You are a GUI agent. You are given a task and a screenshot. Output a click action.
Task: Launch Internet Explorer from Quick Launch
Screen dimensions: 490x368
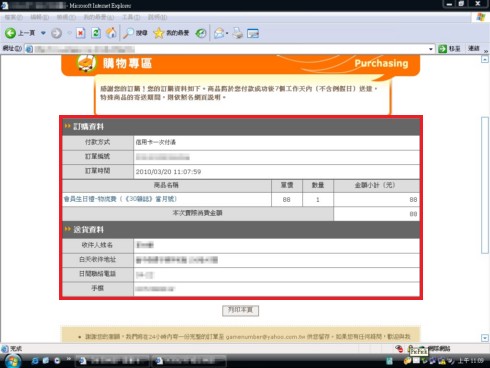[x=35, y=361]
